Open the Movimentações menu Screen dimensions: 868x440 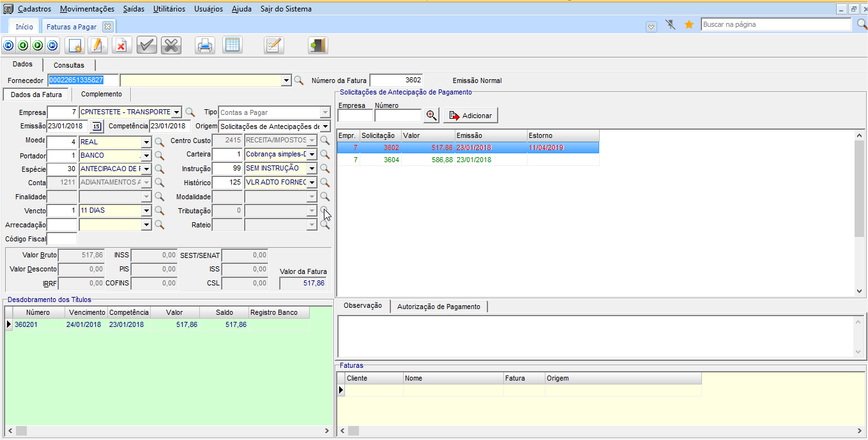[87, 9]
